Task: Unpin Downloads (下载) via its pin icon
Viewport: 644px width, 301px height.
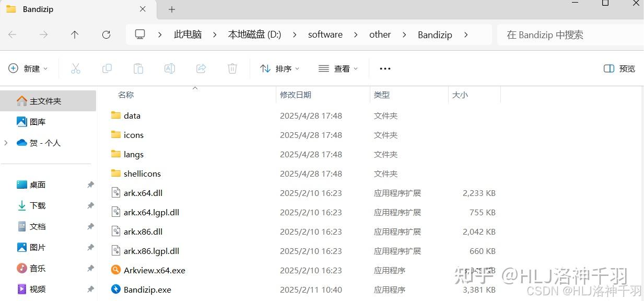Action: [x=90, y=205]
